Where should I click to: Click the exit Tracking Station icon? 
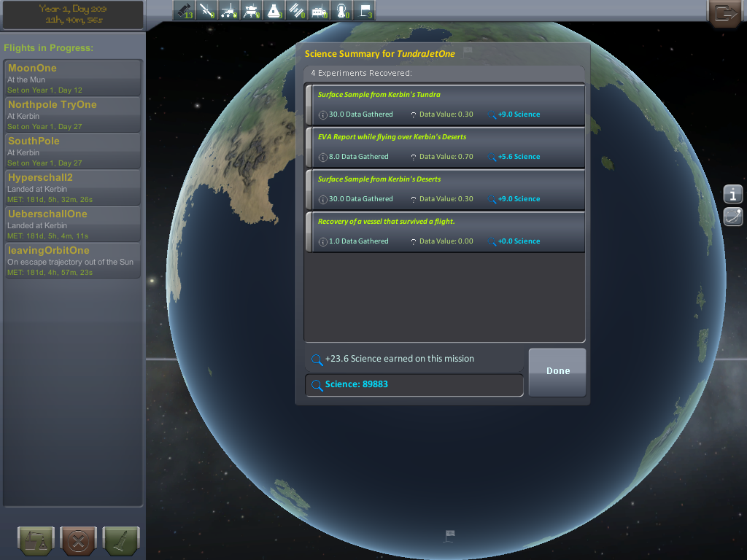[724, 13]
